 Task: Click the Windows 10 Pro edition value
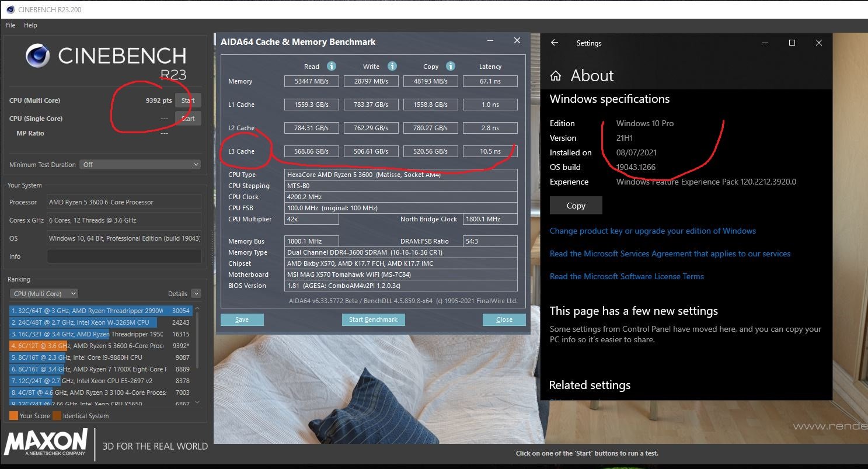click(x=645, y=123)
